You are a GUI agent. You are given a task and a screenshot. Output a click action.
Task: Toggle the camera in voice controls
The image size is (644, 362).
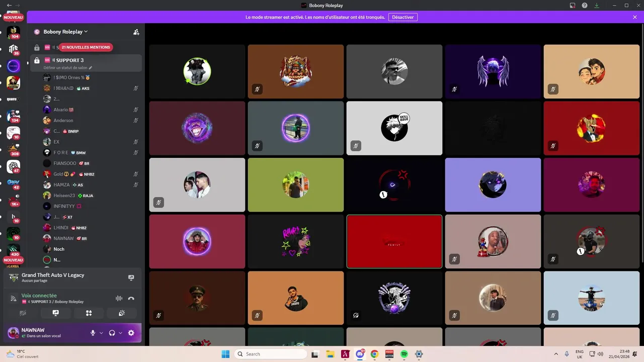[22, 313]
